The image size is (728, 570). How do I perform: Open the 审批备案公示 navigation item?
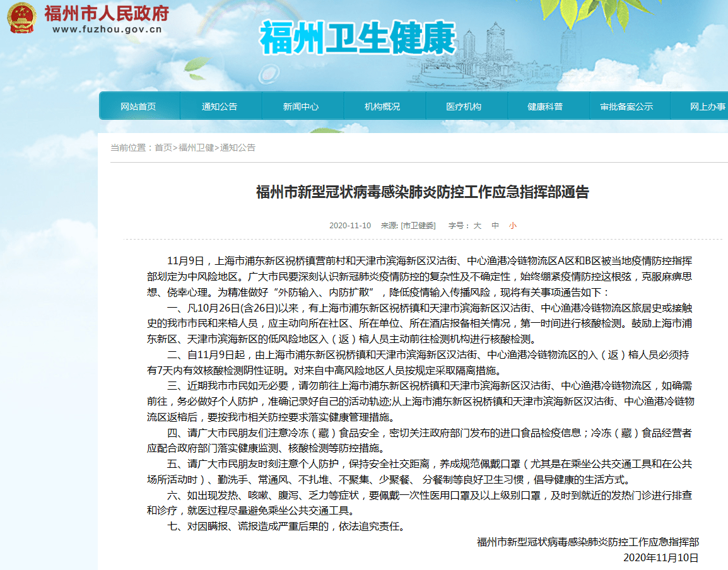(627, 107)
